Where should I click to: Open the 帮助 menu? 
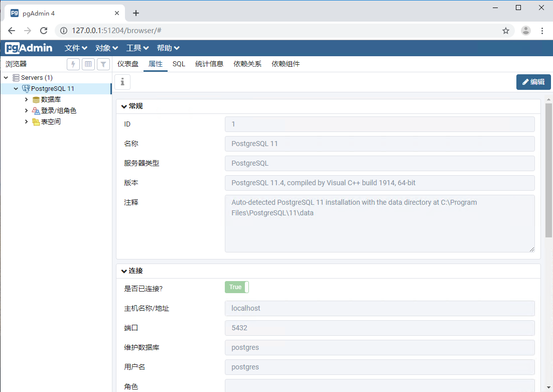pyautogui.click(x=168, y=48)
